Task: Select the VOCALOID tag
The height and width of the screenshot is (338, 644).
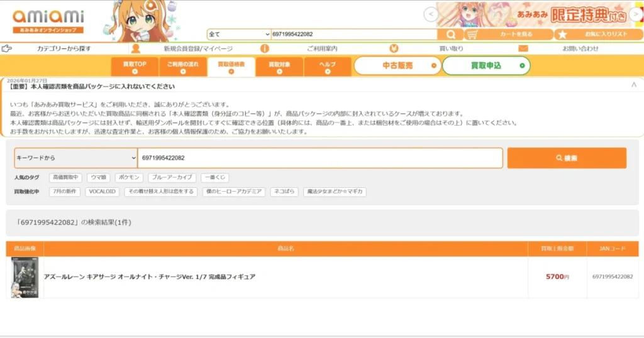Action: pyautogui.click(x=103, y=192)
